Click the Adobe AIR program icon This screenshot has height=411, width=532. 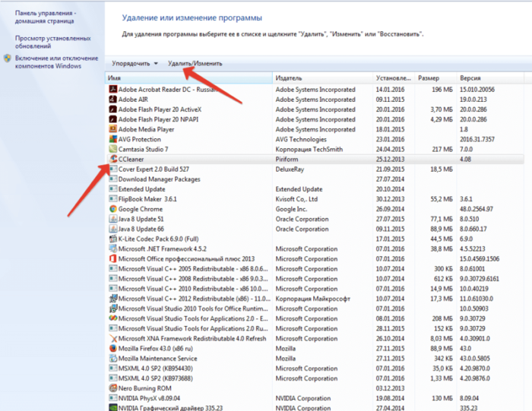click(x=113, y=100)
